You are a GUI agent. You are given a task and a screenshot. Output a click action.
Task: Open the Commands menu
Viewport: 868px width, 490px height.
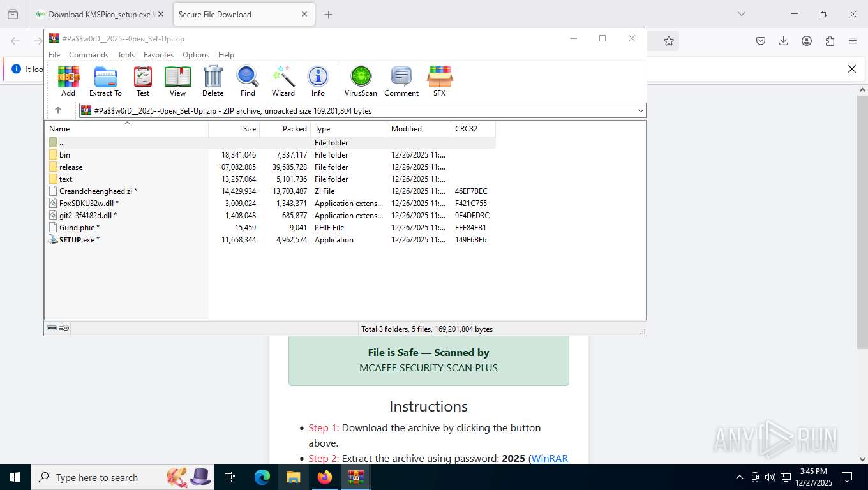pos(89,55)
